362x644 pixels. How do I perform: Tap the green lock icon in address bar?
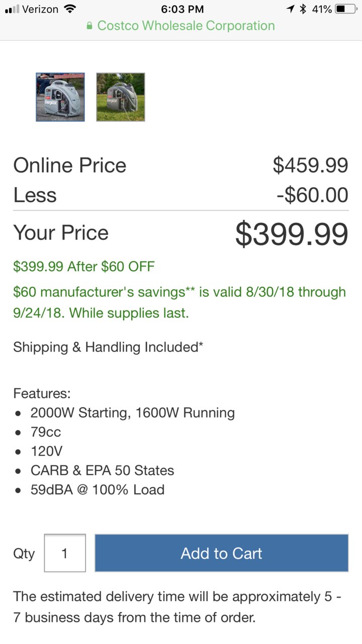pos(90,26)
